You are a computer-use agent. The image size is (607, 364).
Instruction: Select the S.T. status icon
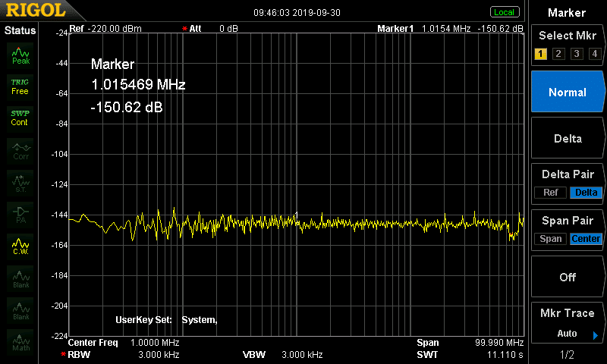coord(20,183)
